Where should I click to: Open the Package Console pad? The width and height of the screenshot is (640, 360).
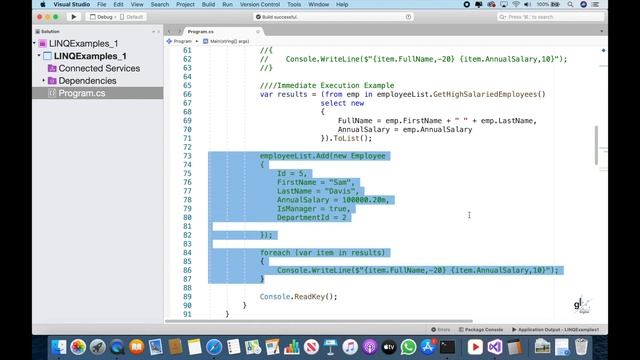point(481,329)
